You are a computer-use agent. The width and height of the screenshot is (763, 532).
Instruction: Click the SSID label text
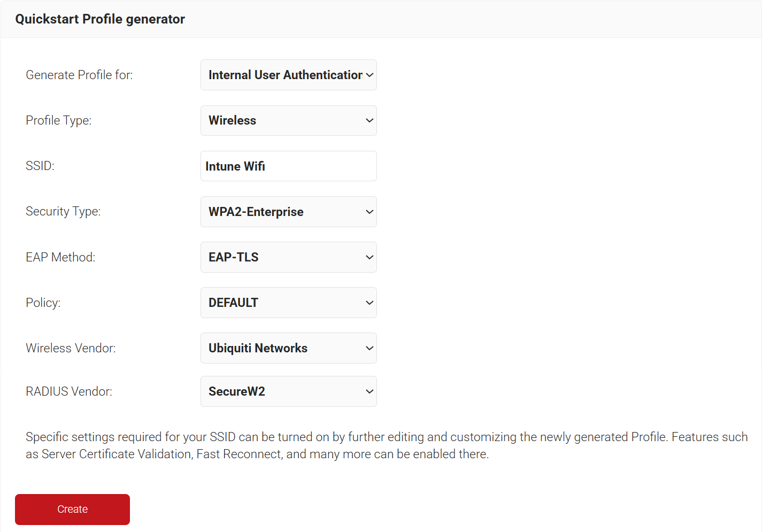tap(40, 166)
